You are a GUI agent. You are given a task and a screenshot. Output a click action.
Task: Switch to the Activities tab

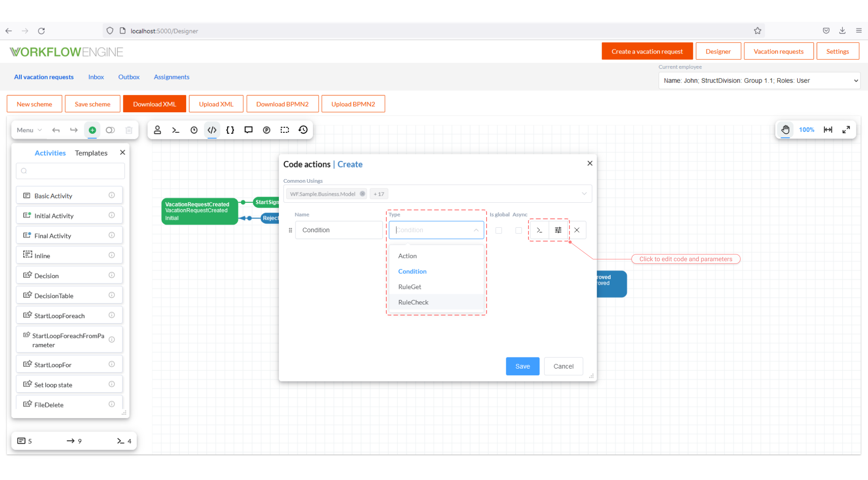50,153
